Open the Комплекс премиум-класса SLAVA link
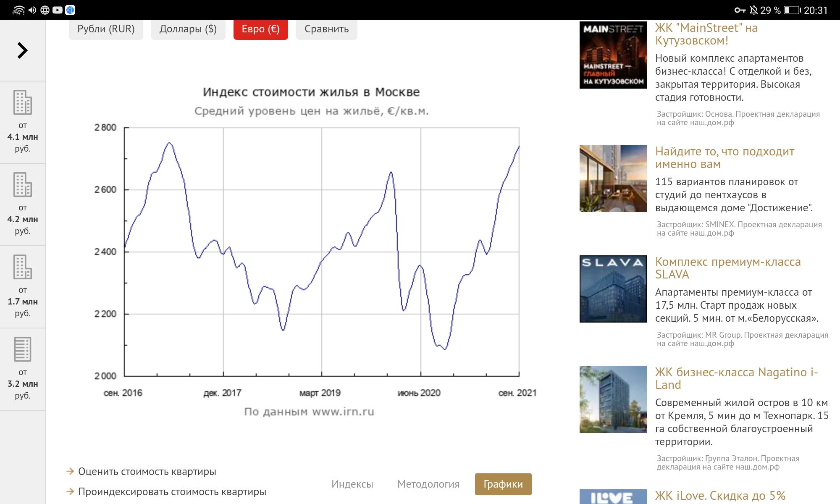Image resolution: width=840 pixels, height=504 pixels. (x=728, y=268)
